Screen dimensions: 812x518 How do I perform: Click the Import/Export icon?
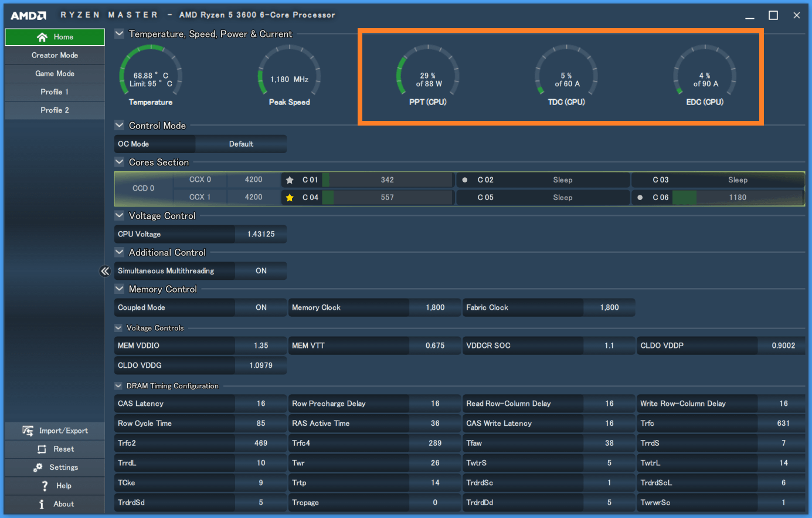coord(28,431)
